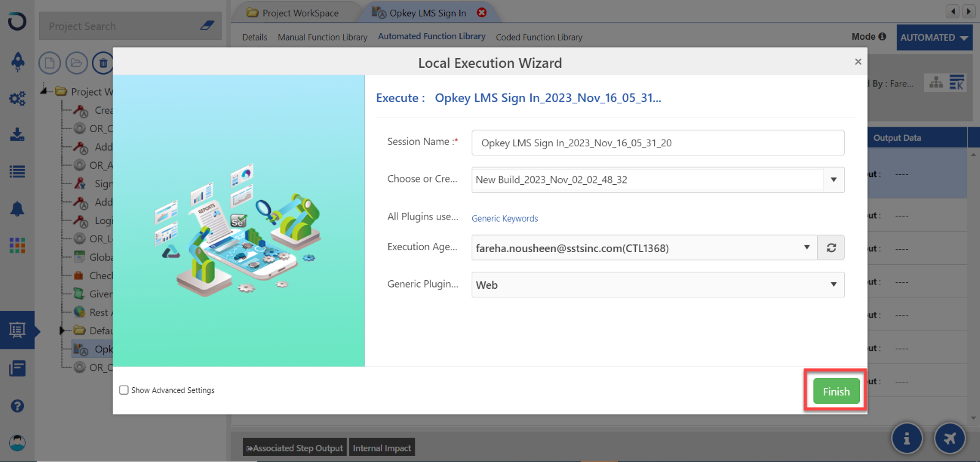Viewport: 980px width, 462px height.
Task: Open the Manual Function Library tab
Action: click(323, 37)
